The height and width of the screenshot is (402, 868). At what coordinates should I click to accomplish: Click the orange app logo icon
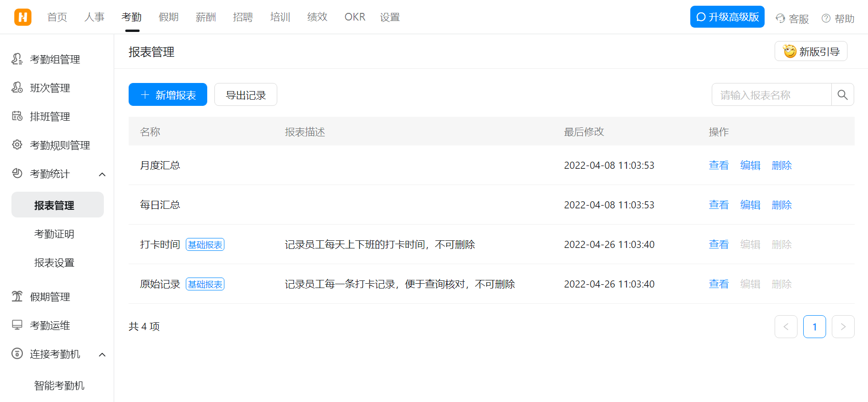tap(22, 17)
